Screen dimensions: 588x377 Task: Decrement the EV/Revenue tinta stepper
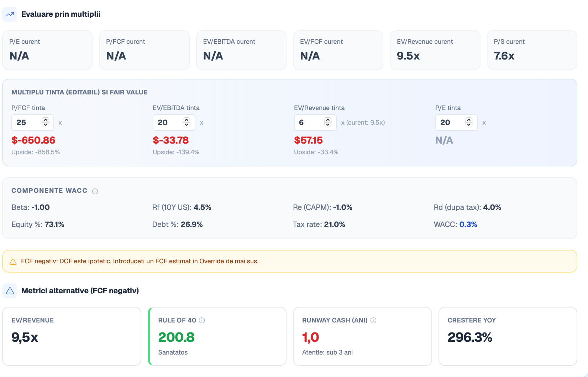pos(328,125)
